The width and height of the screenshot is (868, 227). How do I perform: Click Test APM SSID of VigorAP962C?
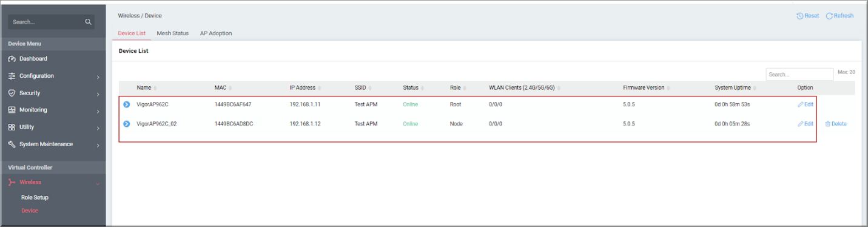366,104
